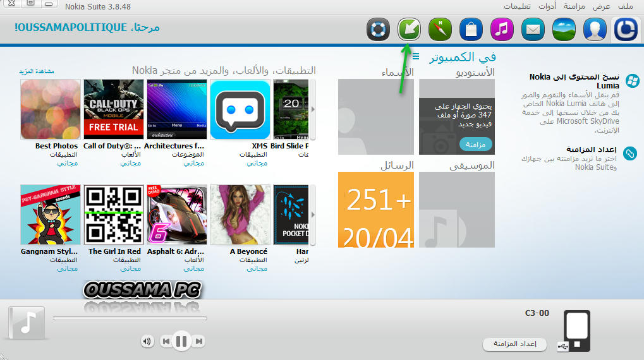
Task: Open Call of Duty free trial thumbnail
Action: click(x=114, y=110)
